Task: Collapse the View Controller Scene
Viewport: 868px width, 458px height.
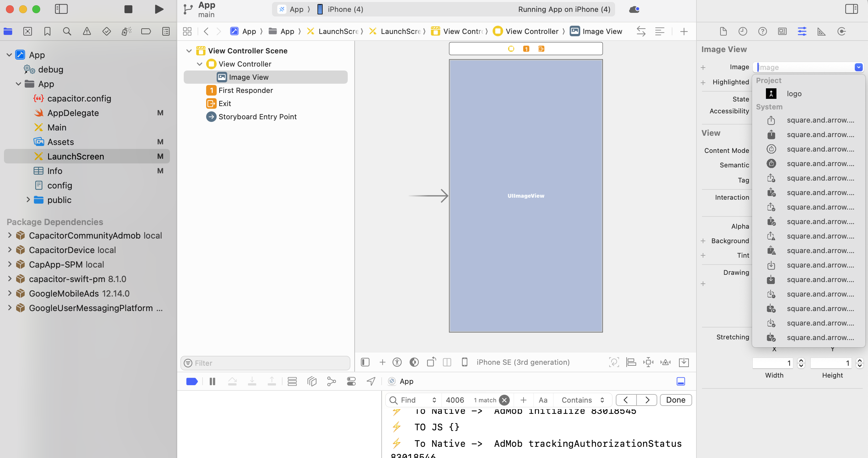Action: pos(189,51)
